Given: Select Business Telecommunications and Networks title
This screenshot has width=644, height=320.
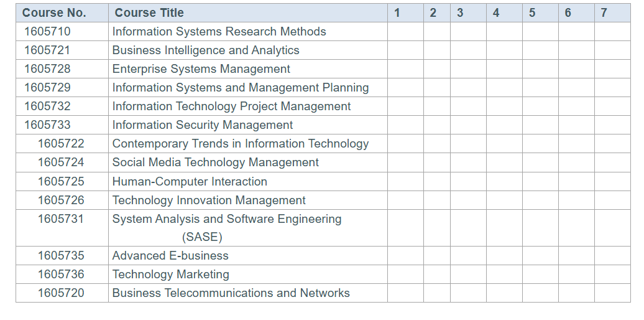Looking at the screenshot, I should pos(231,293).
